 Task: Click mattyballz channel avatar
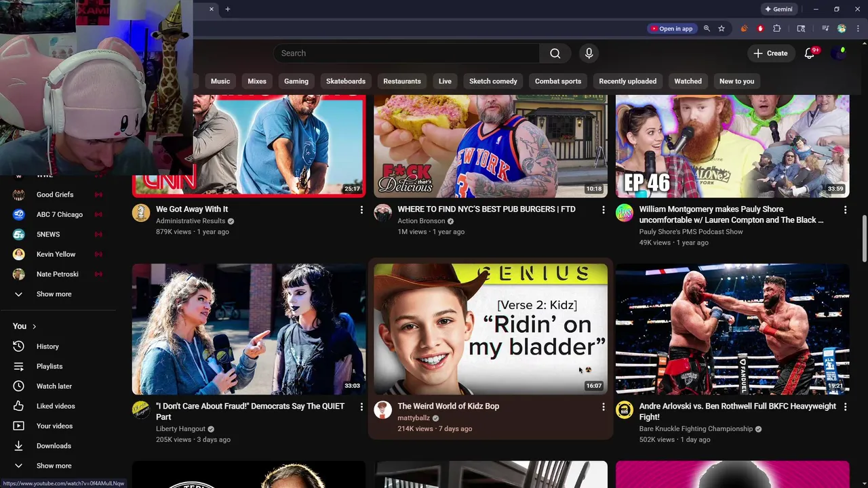(x=382, y=409)
